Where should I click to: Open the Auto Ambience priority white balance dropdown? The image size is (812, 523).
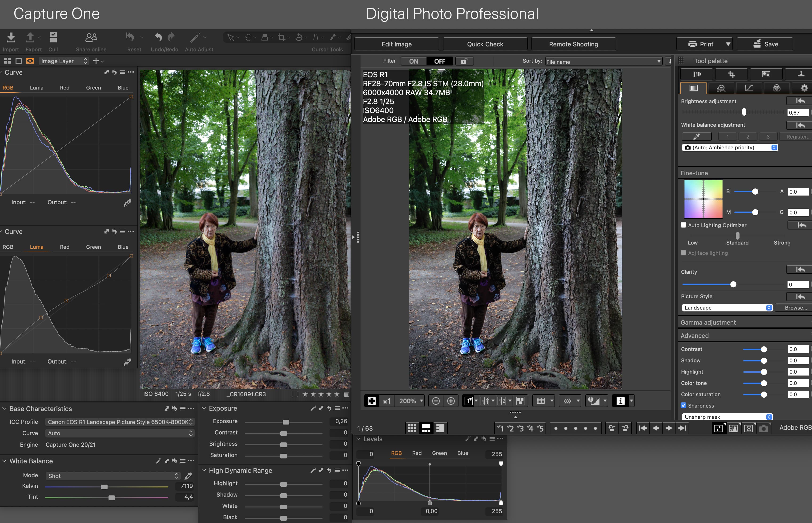[x=730, y=147]
